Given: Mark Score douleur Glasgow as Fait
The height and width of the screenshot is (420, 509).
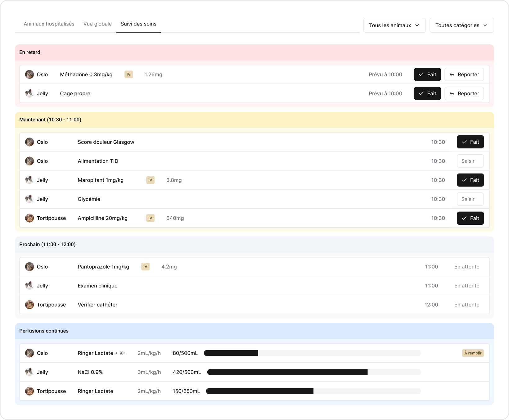Looking at the screenshot, I should (x=470, y=142).
